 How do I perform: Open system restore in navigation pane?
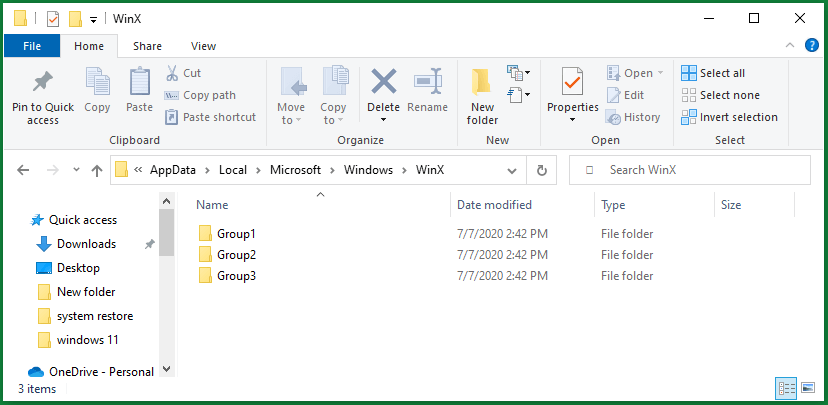[86, 316]
